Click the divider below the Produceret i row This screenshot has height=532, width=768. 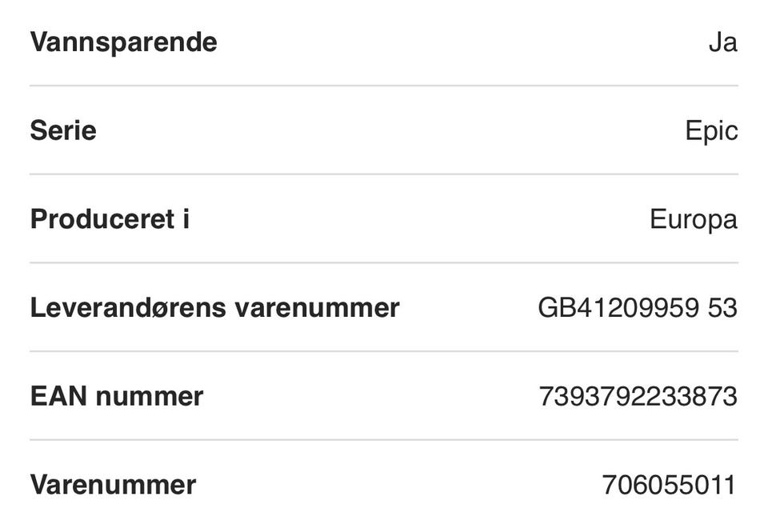[x=384, y=262]
